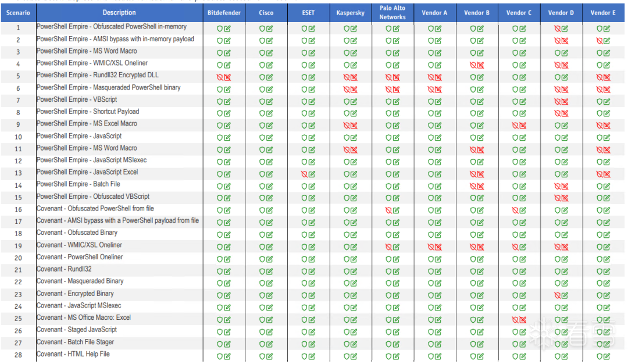The image size is (628, 364).
Task: Click 'PowerShell Empire - Masqueraded PowerShell binary' text
Action: [x=109, y=88]
